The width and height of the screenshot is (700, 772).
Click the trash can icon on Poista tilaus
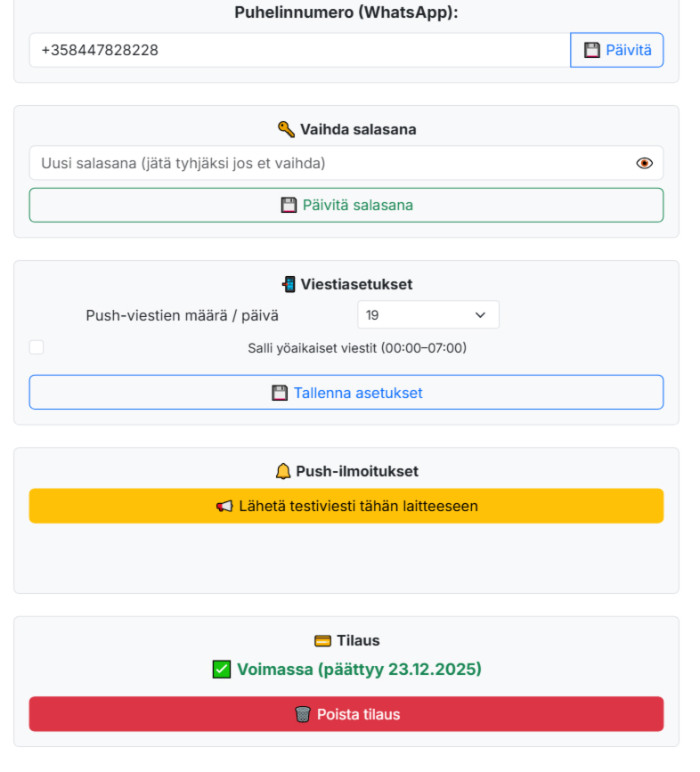pyautogui.click(x=303, y=714)
